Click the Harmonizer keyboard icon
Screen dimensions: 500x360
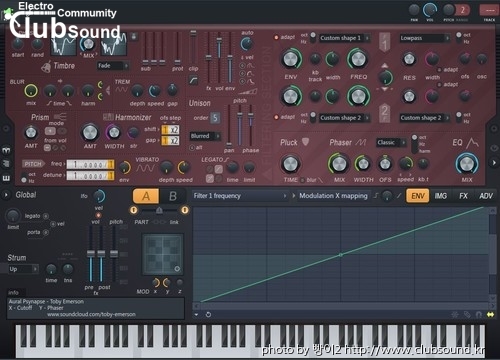108,117
